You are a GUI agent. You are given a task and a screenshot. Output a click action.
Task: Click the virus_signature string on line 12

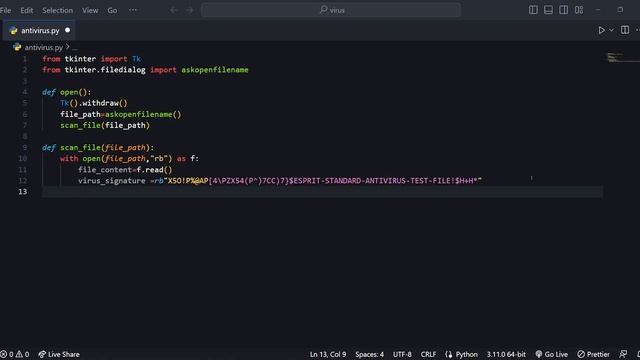pos(322,181)
